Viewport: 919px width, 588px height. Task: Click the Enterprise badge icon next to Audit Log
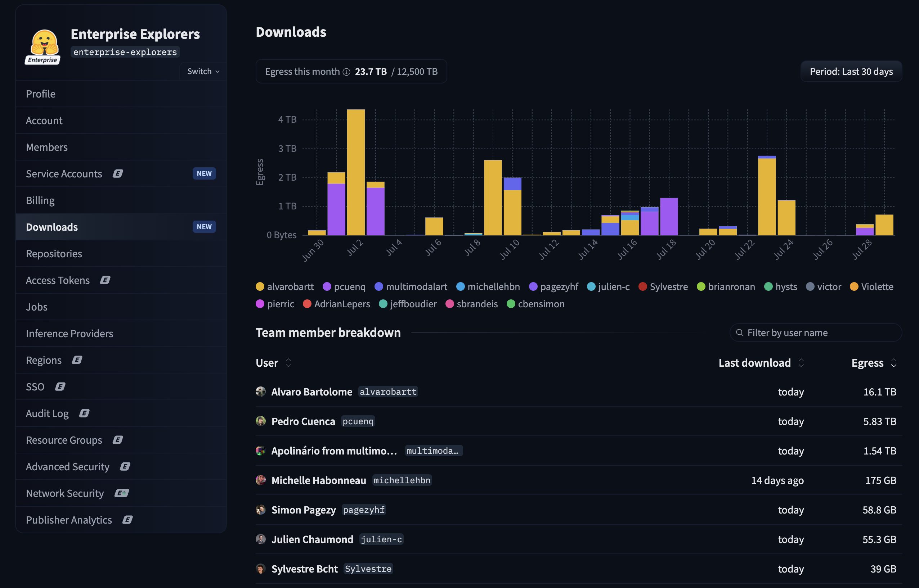point(84,413)
